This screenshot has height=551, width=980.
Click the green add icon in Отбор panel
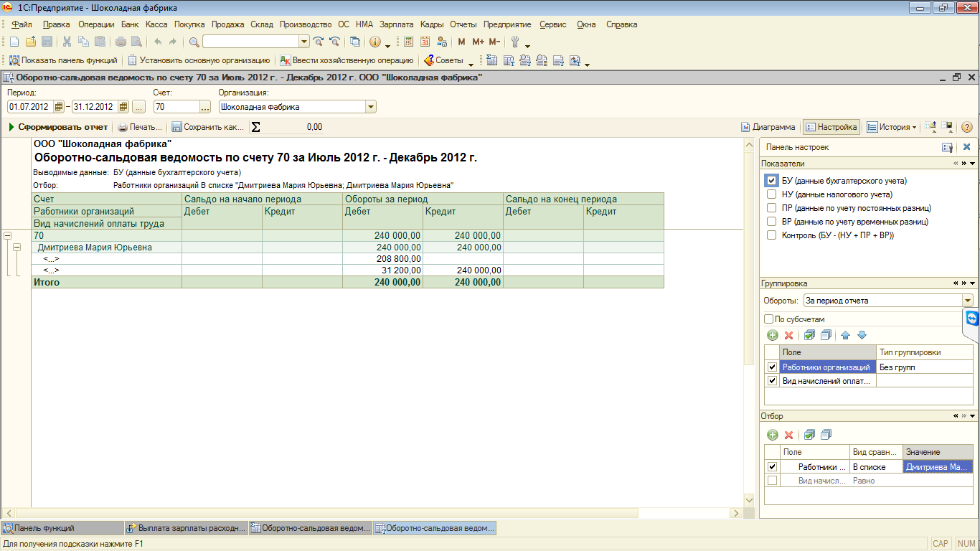[x=773, y=435]
